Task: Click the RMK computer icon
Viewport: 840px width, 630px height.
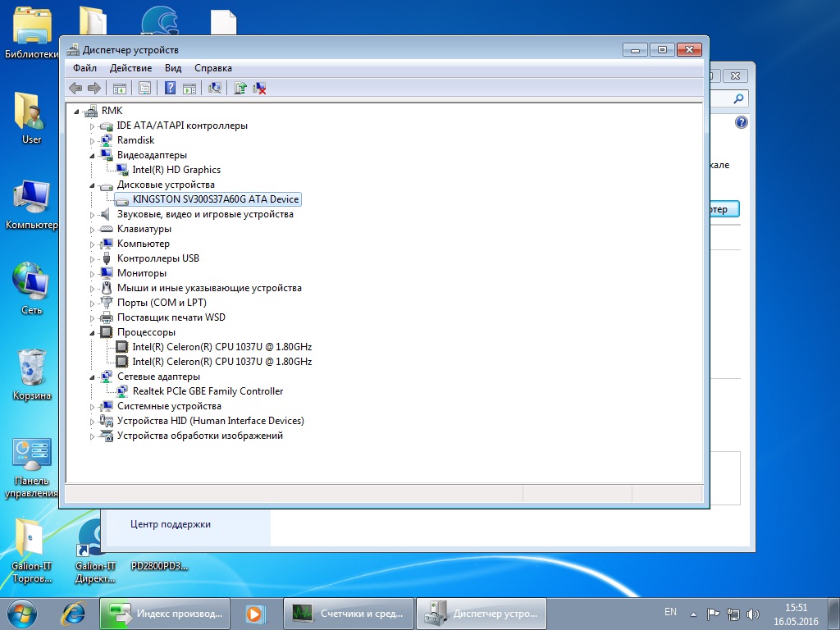Action: click(x=91, y=111)
